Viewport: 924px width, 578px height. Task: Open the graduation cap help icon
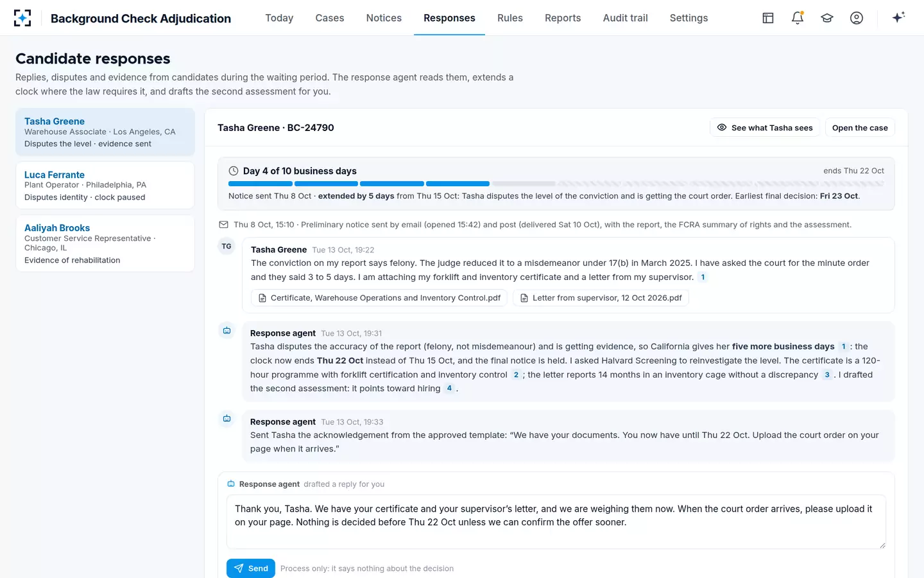pyautogui.click(x=827, y=18)
